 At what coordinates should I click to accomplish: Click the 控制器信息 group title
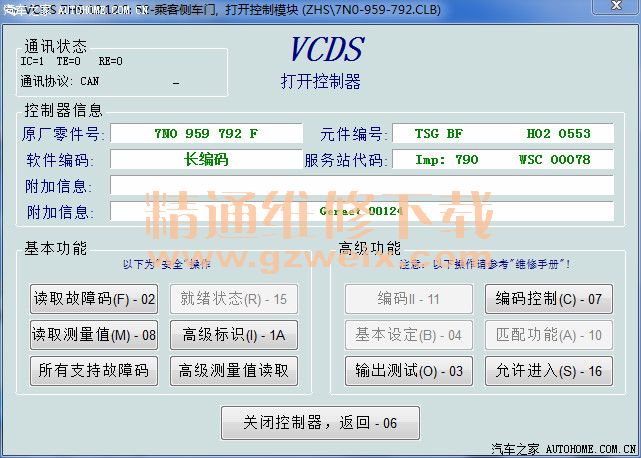[63, 110]
